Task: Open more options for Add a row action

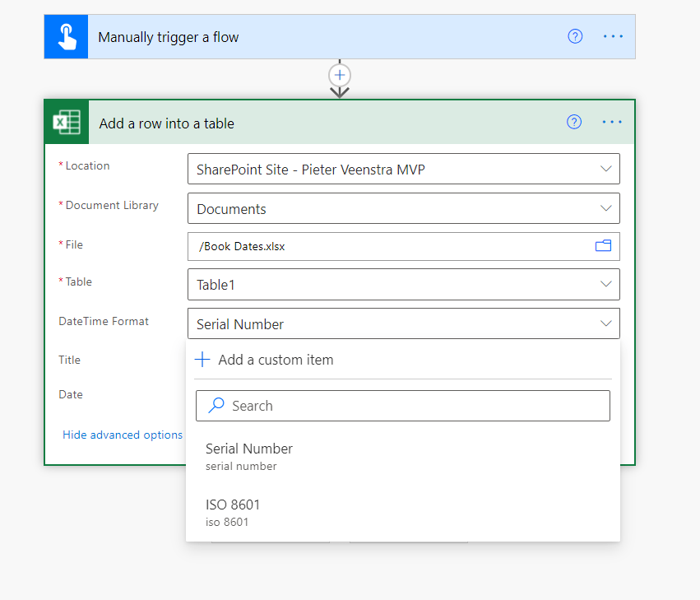Action: click(x=612, y=122)
